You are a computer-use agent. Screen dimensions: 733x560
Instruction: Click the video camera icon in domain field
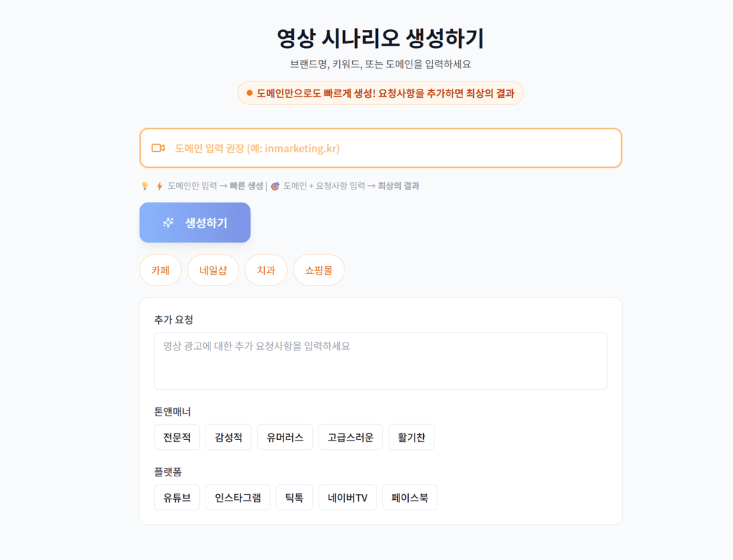click(x=158, y=148)
